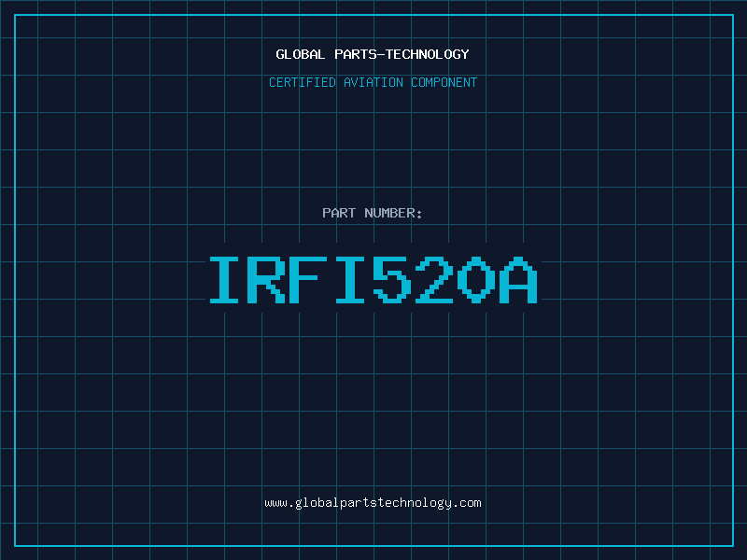Screen dimensions: 747x560
Task: Select the letter R in the part number
Action: tap(268, 280)
